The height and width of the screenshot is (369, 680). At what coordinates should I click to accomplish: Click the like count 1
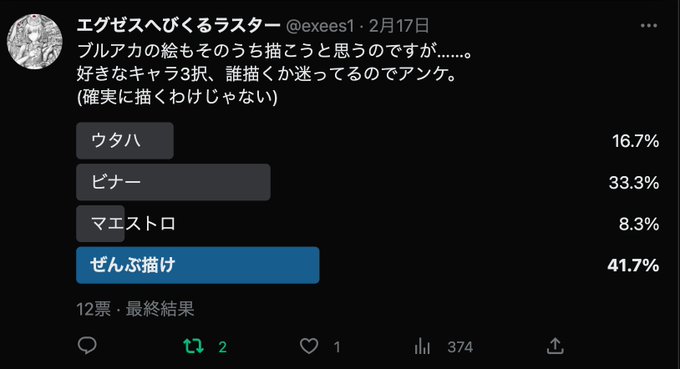337,347
